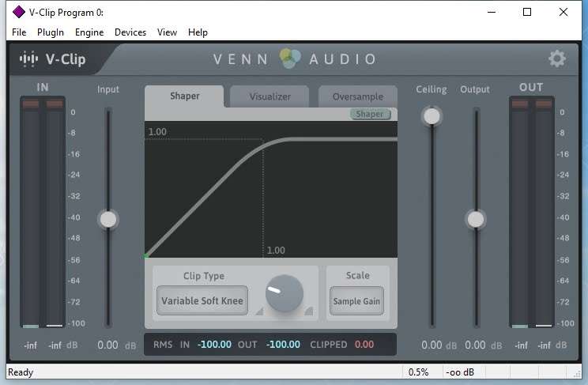Click the V-Clip waveform logo icon
This screenshot has width=588, height=385.
click(x=29, y=59)
